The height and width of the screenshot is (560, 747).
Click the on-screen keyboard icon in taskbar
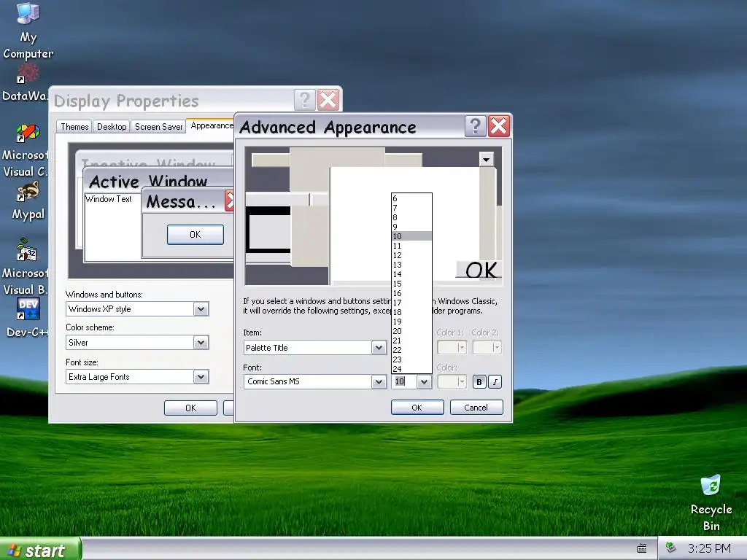click(x=642, y=548)
